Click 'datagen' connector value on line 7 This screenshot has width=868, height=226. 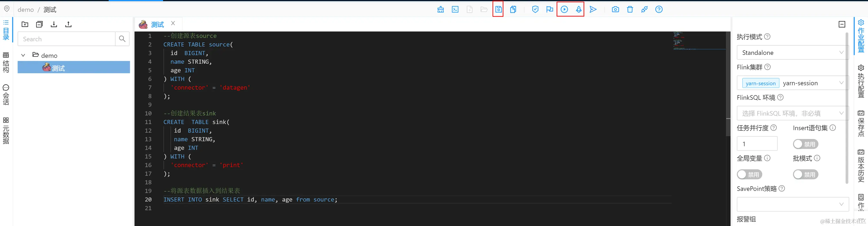235,87
